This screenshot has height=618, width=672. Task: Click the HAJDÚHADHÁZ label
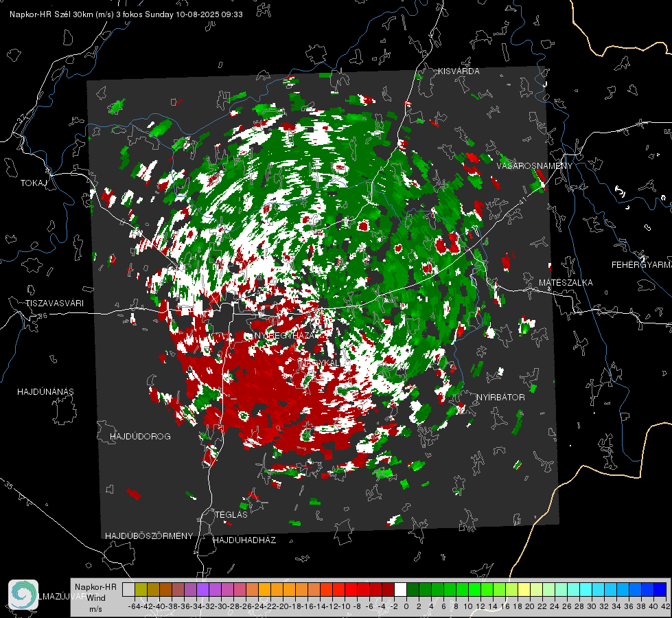pos(244,540)
